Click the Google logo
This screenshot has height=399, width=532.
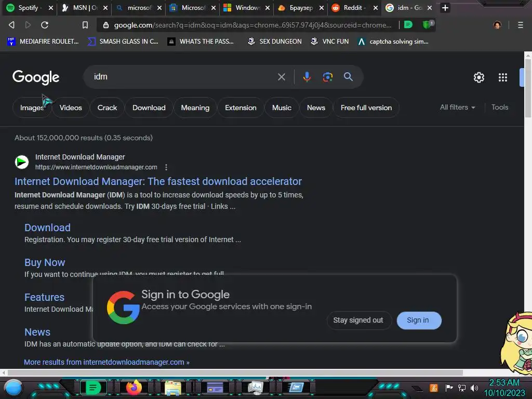coord(36,77)
